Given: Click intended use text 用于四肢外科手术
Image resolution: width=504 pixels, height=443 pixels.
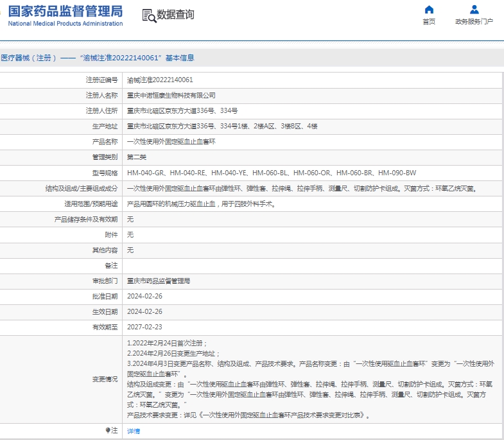Looking at the screenshot, I should 248,204.
